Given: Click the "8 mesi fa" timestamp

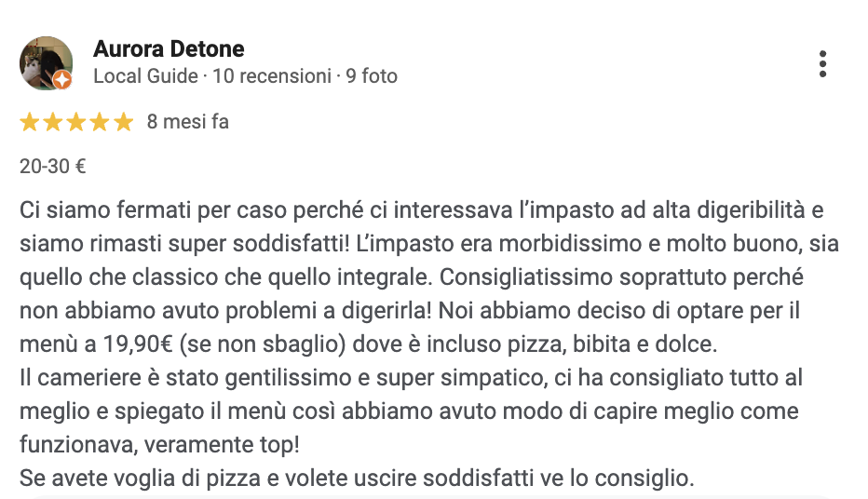Looking at the screenshot, I should click(187, 122).
